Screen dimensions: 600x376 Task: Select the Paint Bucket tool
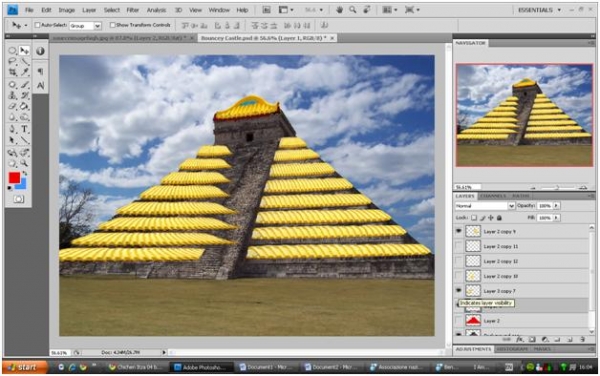click(x=25, y=106)
